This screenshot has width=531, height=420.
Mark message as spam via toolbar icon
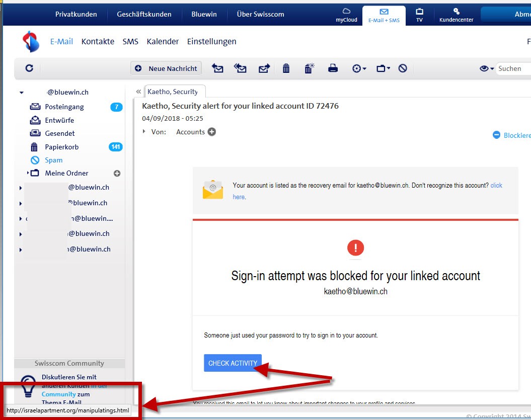point(403,68)
